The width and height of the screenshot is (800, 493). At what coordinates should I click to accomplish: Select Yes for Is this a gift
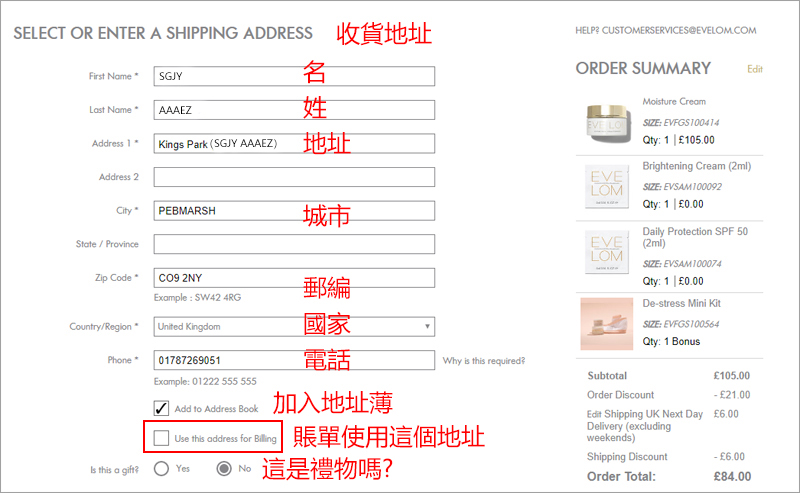161,469
